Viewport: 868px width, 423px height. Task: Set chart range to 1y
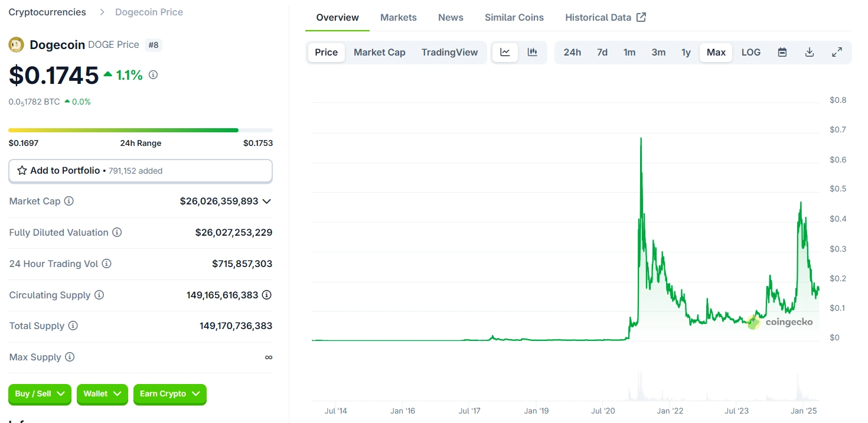pyautogui.click(x=686, y=52)
